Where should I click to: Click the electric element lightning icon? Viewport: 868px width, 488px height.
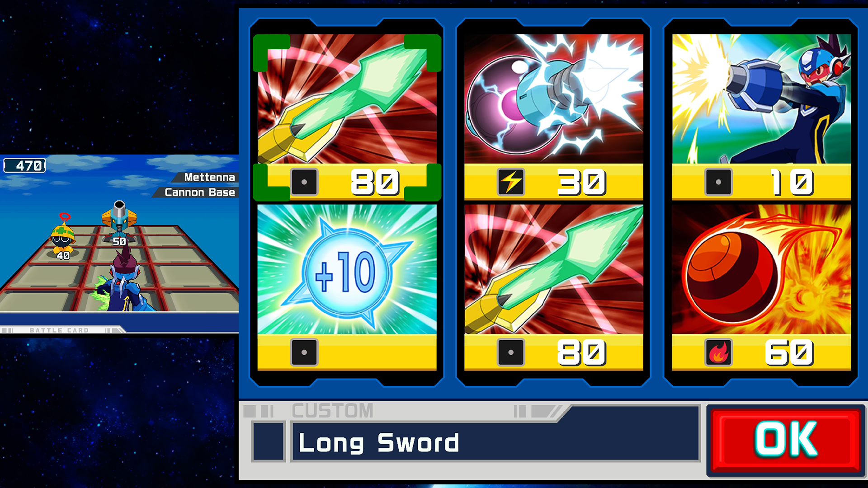pos(511,182)
